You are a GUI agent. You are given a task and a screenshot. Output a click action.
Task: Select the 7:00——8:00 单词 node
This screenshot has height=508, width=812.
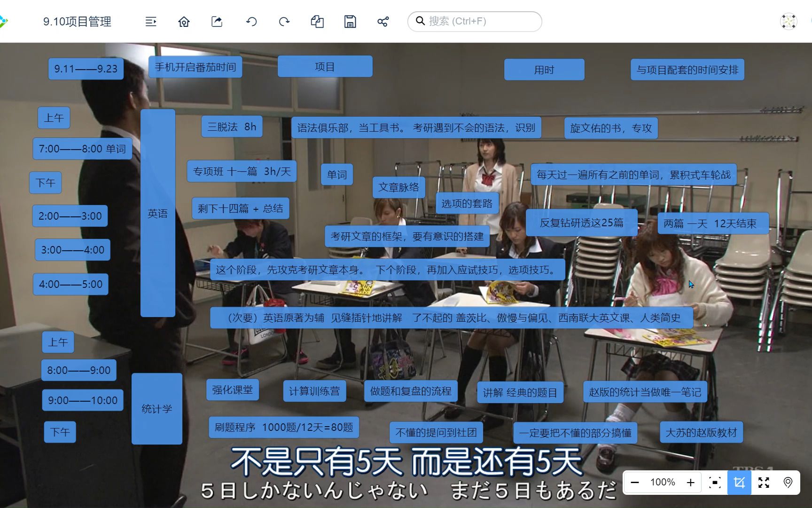pos(82,149)
